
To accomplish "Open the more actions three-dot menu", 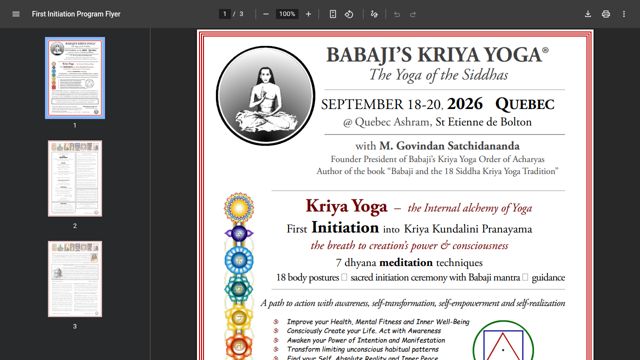I will [624, 14].
